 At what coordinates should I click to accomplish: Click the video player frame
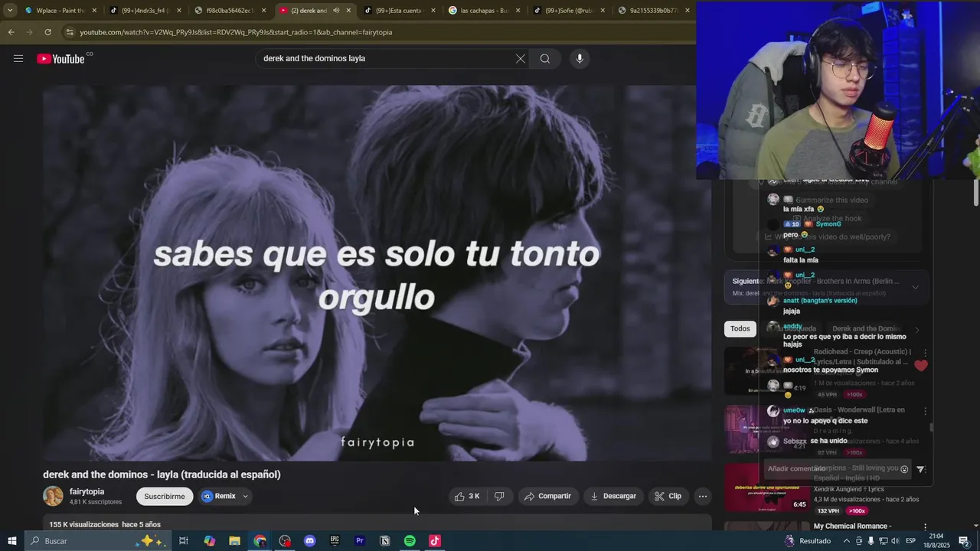377,273
